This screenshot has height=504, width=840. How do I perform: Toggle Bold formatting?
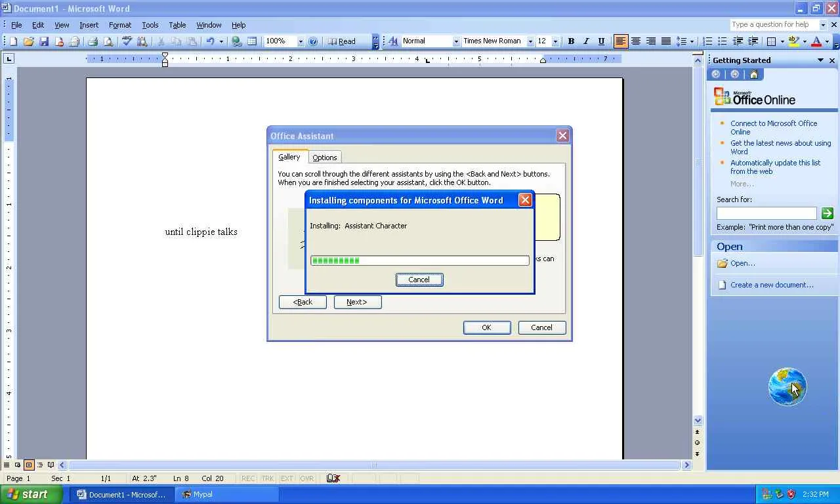(571, 41)
